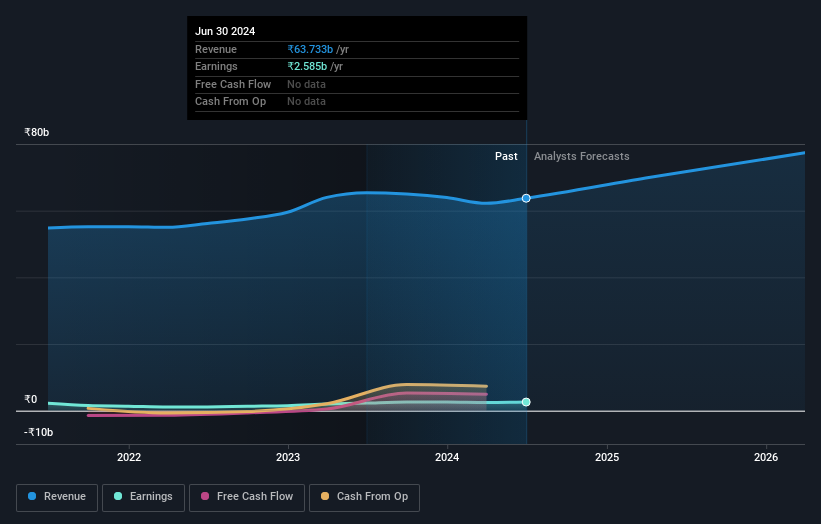Click the 2026 x-axis label
821x524 pixels.
pyautogui.click(x=766, y=457)
